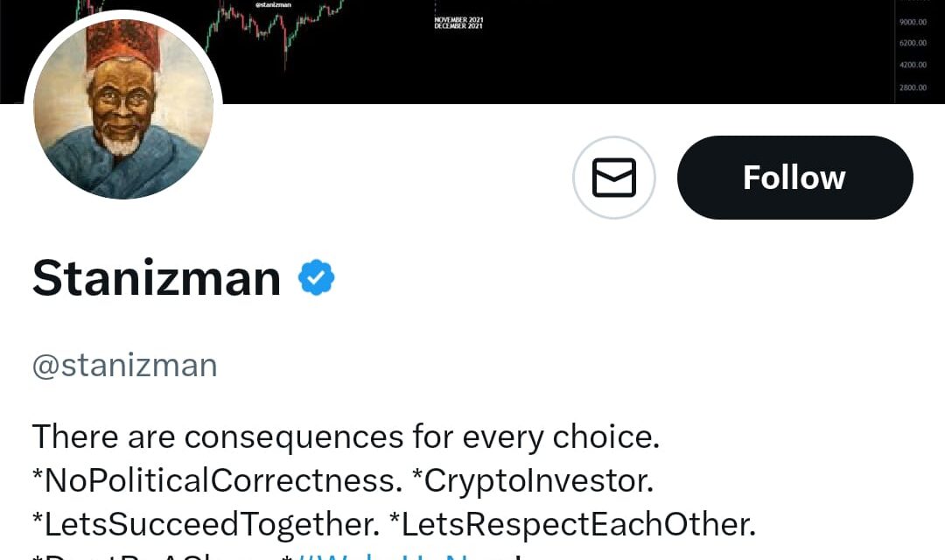This screenshot has height=560, width=945.
Task: Click the 6200.00 price label on chart
Action: (913, 43)
